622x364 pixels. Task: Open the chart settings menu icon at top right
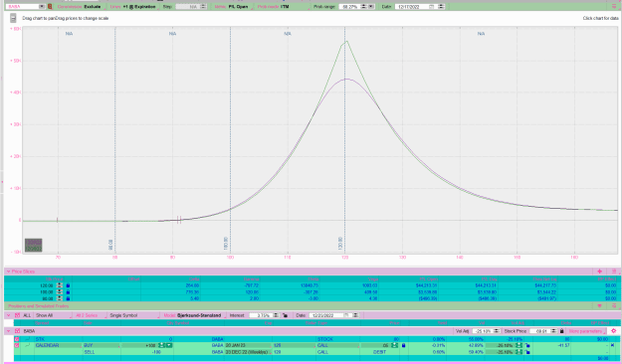click(x=614, y=6)
